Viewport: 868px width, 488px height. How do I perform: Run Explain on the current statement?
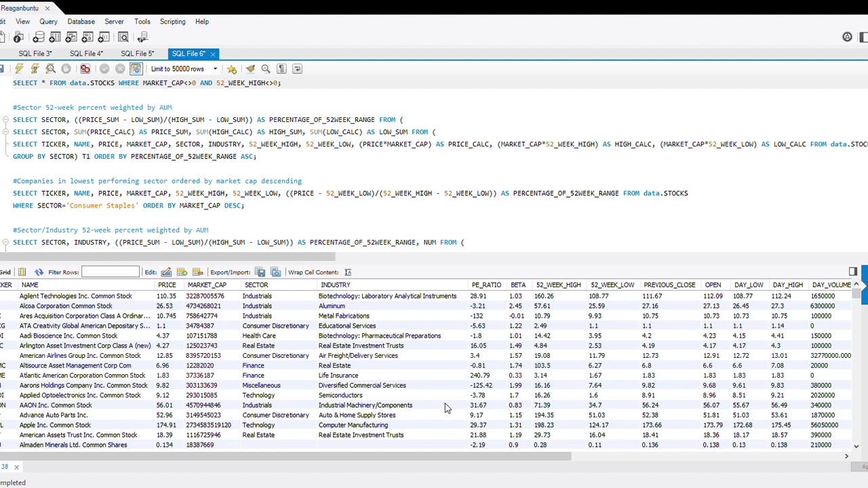(x=50, y=68)
